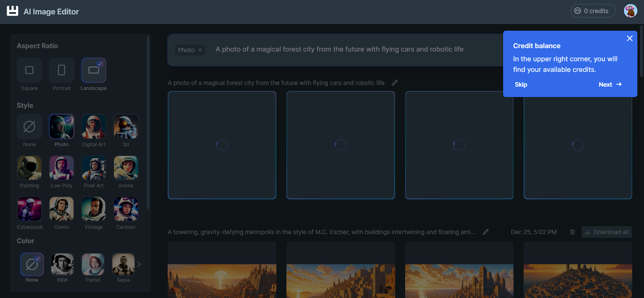
Task: Choose the Photo style thumbnail
Action: 61,127
